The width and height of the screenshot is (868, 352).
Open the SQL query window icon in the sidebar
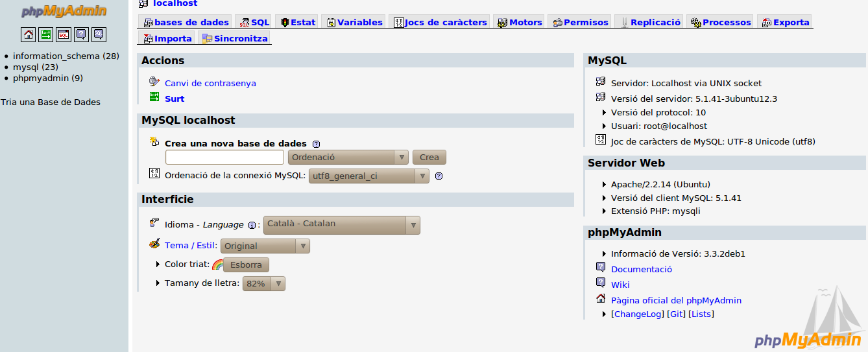[64, 34]
